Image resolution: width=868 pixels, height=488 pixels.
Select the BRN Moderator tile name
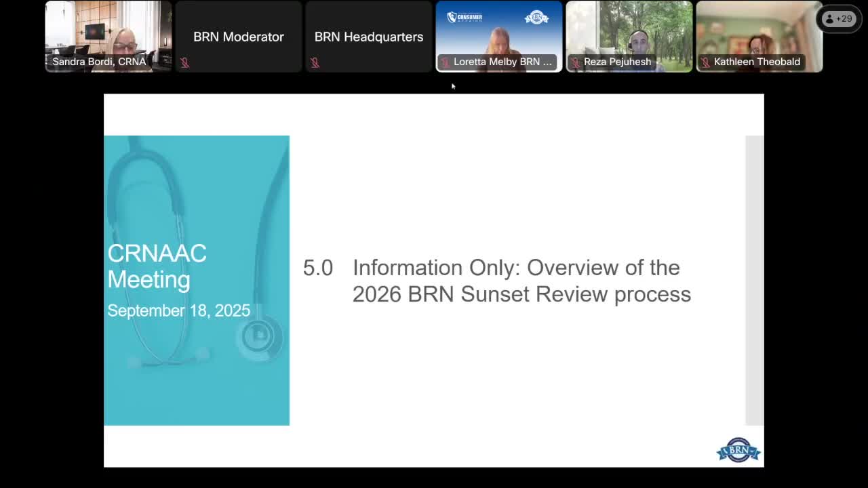239,37
